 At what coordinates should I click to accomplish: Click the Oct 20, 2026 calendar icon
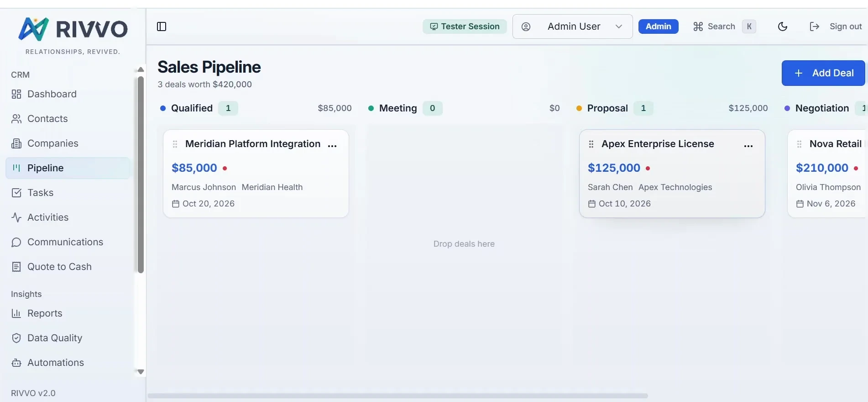(176, 204)
